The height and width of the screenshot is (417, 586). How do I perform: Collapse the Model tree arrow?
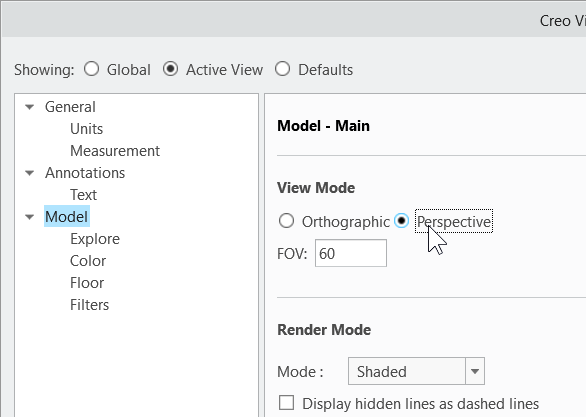coord(30,217)
